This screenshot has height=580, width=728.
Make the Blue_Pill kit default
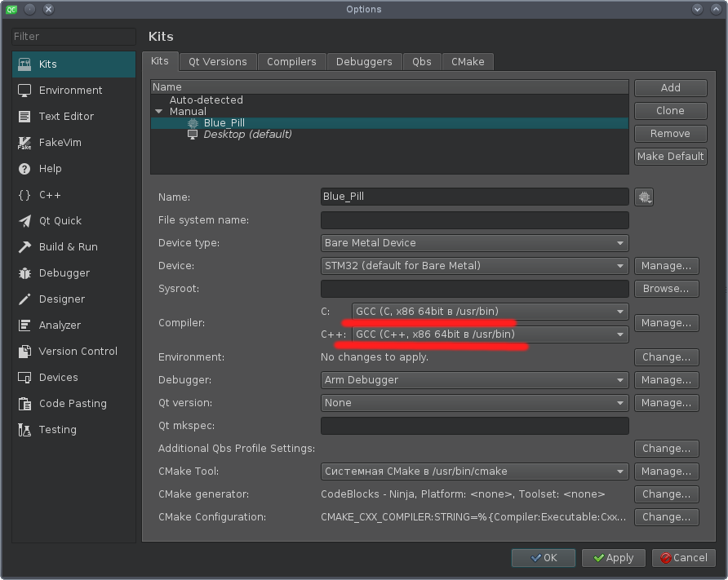point(670,156)
